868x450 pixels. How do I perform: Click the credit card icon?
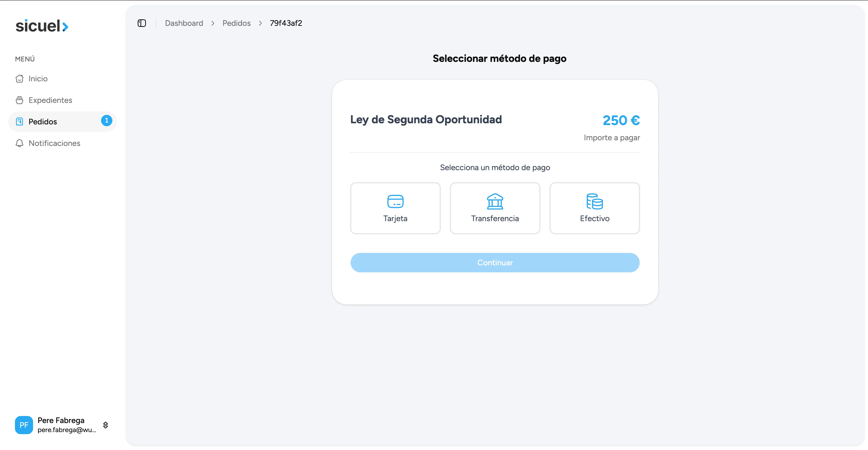395,201
